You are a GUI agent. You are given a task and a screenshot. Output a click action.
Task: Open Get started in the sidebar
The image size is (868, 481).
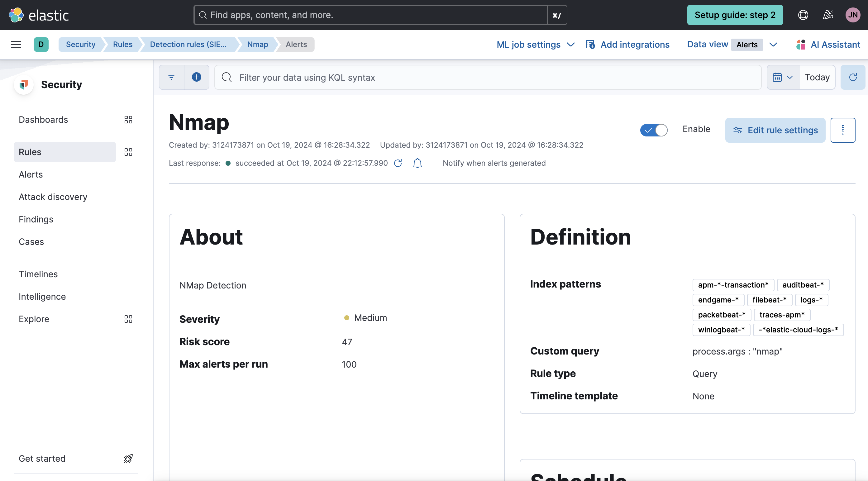point(42,459)
